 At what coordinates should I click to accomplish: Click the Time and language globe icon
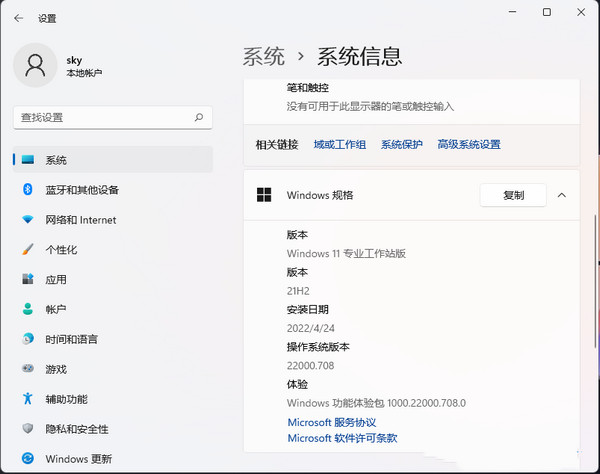(x=28, y=339)
